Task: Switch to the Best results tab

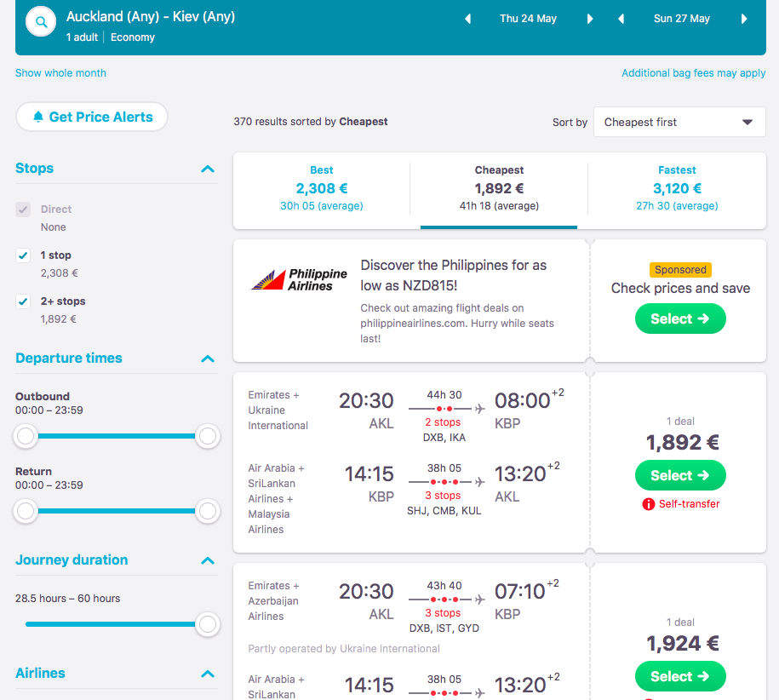Action: pyautogui.click(x=322, y=188)
